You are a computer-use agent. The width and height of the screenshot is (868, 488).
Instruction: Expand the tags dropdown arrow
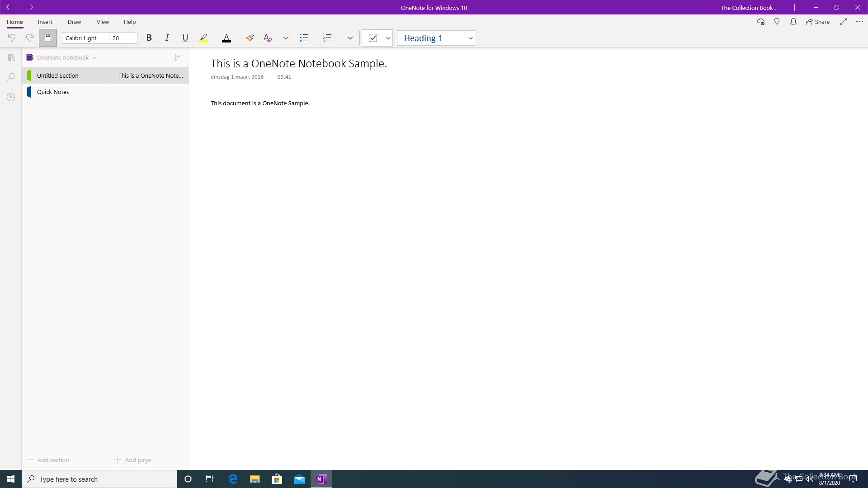(x=388, y=38)
